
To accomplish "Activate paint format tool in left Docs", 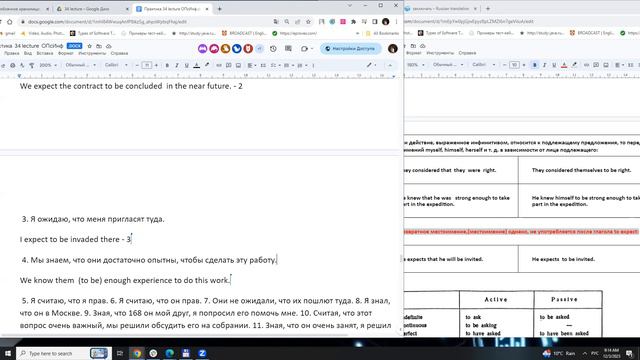I will [31, 65].
